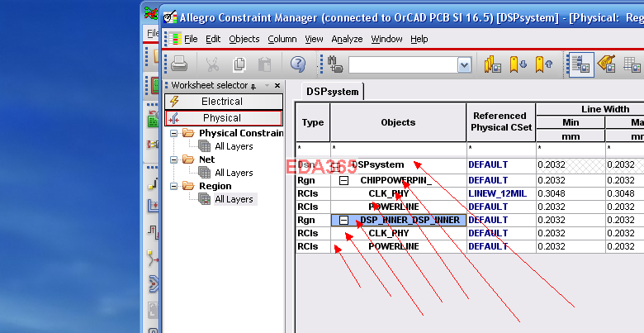Click the Print toolbar icon
The height and width of the screenshot is (333, 644).
pyautogui.click(x=179, y=64)
